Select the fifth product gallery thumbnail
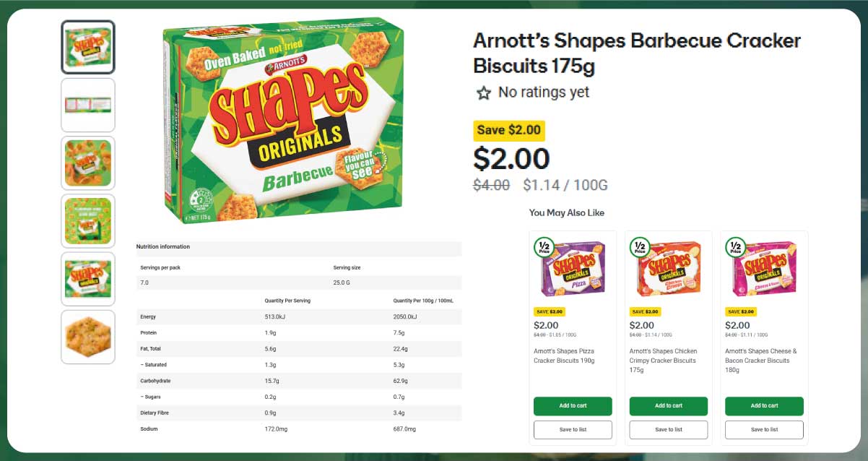The height and width of the screenshot is (461, 868). click(88, 278)
